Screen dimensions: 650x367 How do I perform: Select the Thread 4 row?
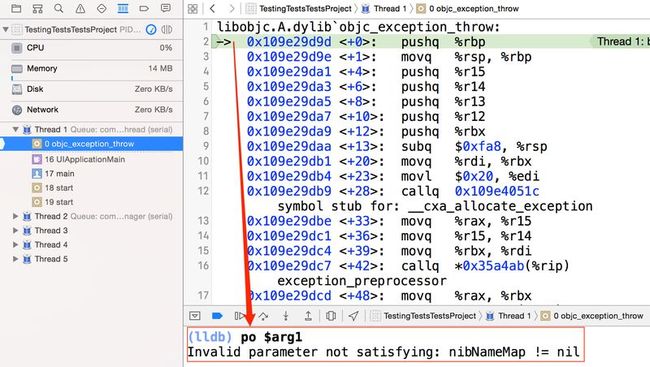[x=91, y=245]
